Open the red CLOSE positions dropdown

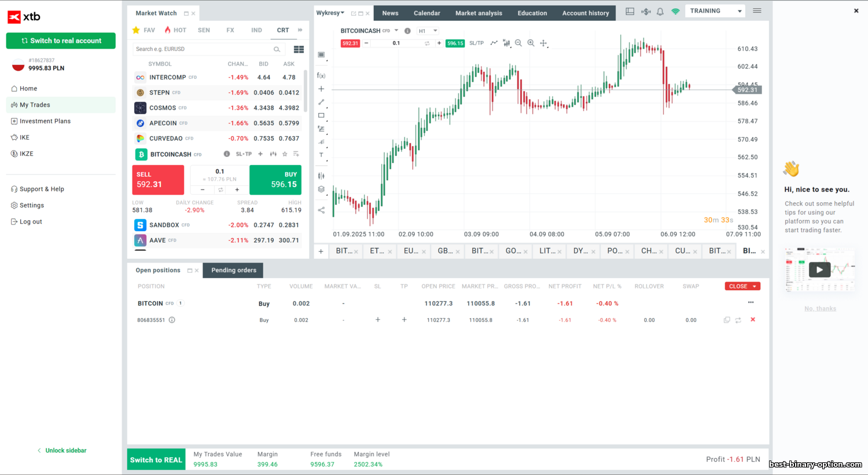point(742,286)
